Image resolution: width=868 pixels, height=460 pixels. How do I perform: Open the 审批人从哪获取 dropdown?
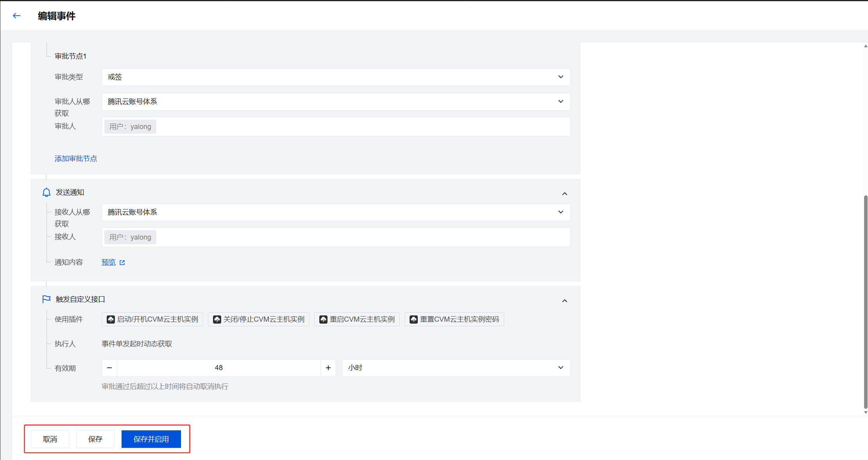335,102
